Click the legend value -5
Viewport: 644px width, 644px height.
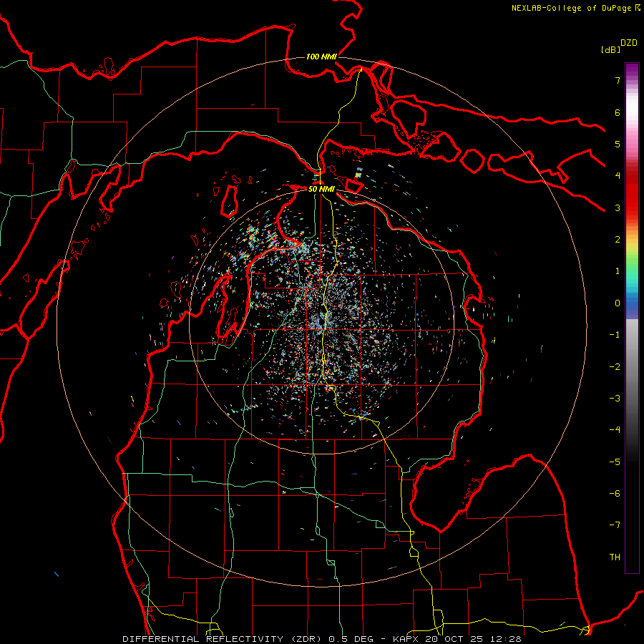(x=615, y=462)
